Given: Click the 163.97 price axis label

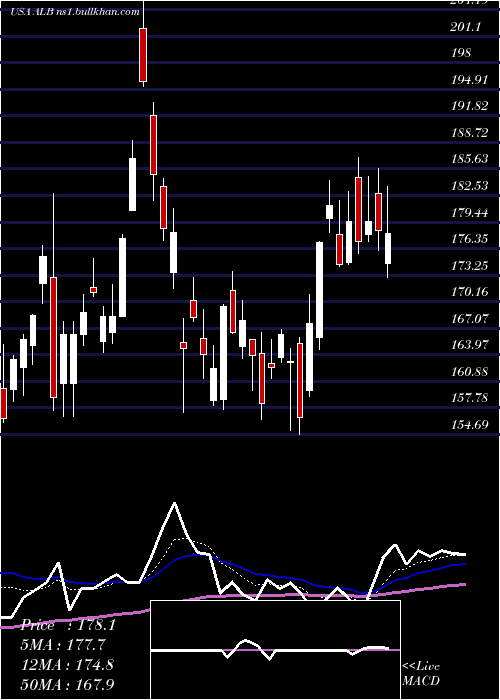Looking at the screenshot, I should 471,345.
